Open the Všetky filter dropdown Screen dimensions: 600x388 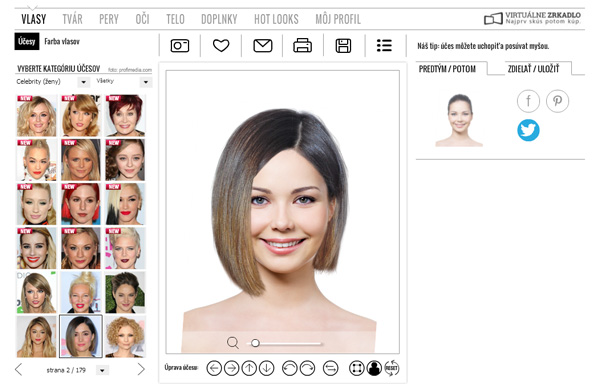click(x=146, y=82)
